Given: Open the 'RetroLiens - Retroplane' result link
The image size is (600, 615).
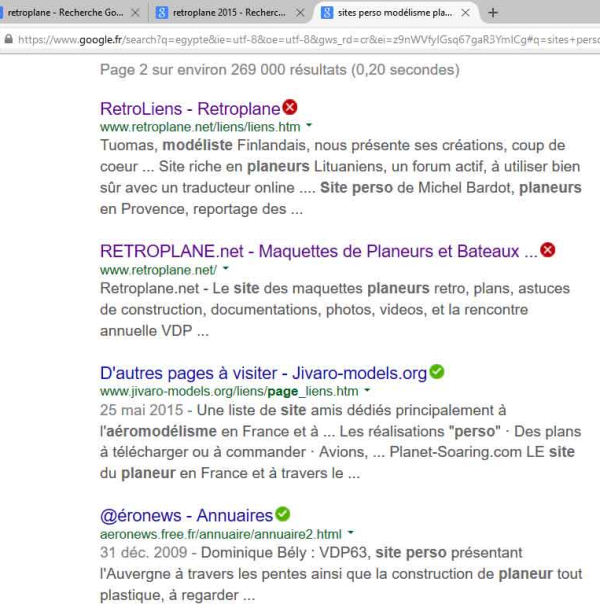Looking at the screenshot, I should tap(190, 109).
